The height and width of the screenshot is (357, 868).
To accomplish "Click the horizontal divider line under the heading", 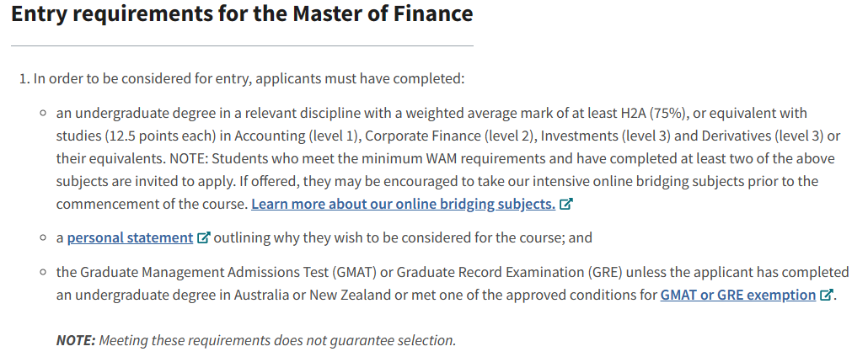I will click(242, 45).
